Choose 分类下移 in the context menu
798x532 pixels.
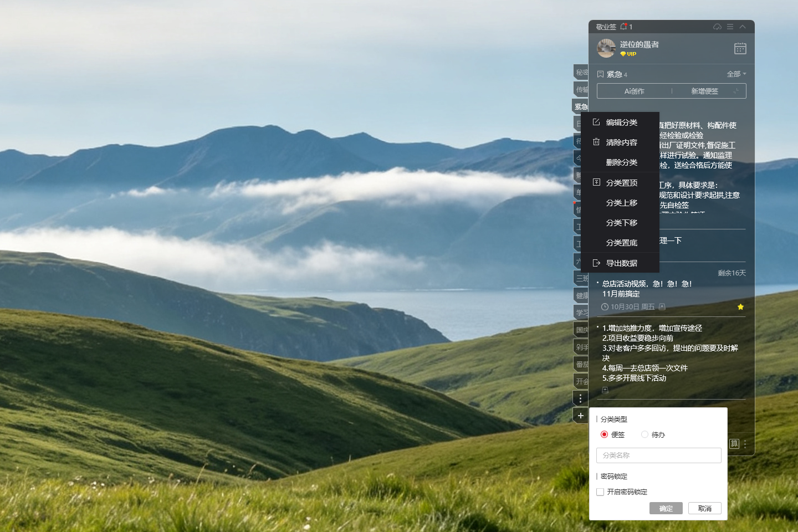point(620,223)
